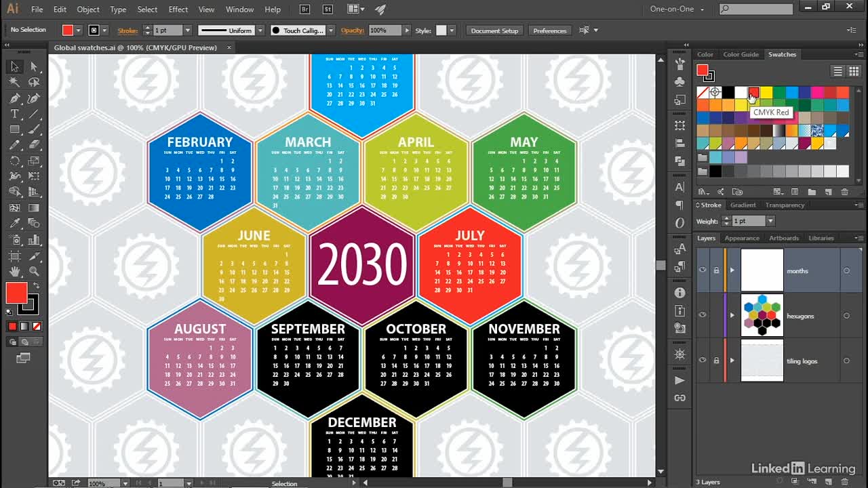Open Symbols panel club icon
Screen dimensions: 868x488
pyautogui.click(x=679, y=81)
